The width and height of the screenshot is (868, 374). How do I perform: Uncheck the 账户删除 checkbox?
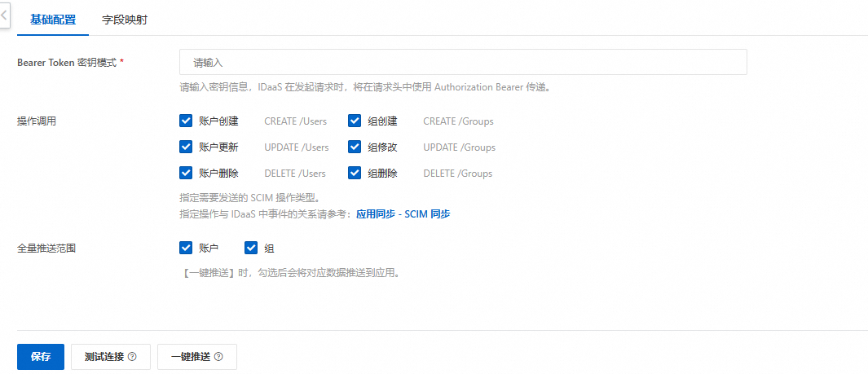click(186, 174)
